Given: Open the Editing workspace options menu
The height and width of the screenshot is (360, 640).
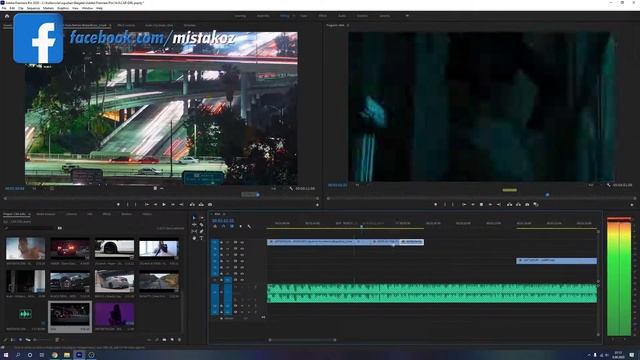Looking at the screenshot, I should (293, 16).
